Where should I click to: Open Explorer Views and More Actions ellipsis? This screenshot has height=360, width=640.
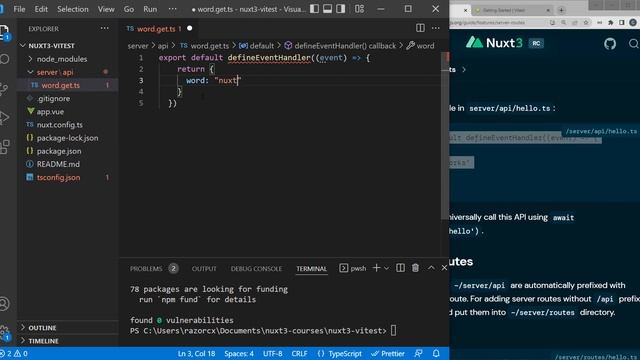pyautogui.click(x=104, y=28)
